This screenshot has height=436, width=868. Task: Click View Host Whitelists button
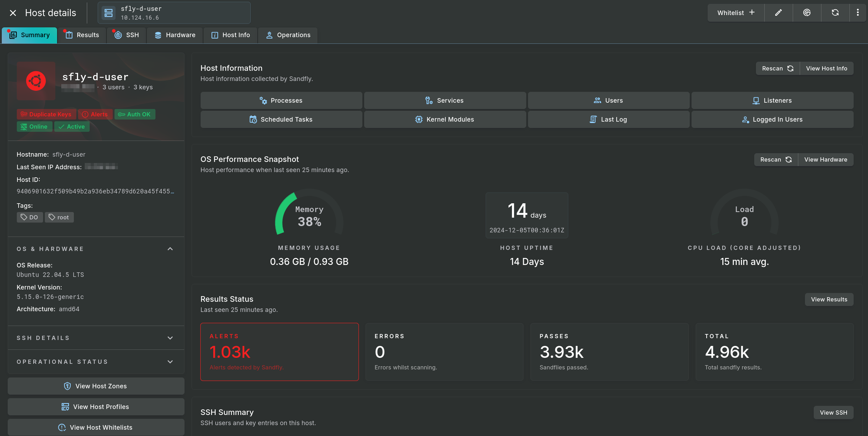pos(96,427)
